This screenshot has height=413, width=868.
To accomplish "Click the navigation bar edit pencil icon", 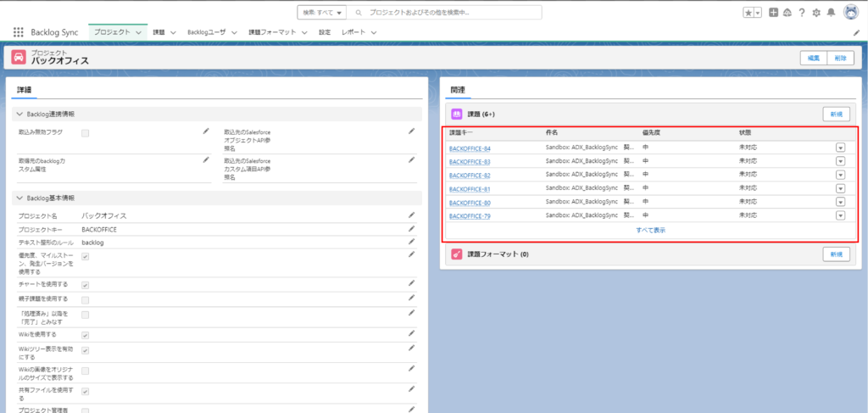I will point(856,33).
